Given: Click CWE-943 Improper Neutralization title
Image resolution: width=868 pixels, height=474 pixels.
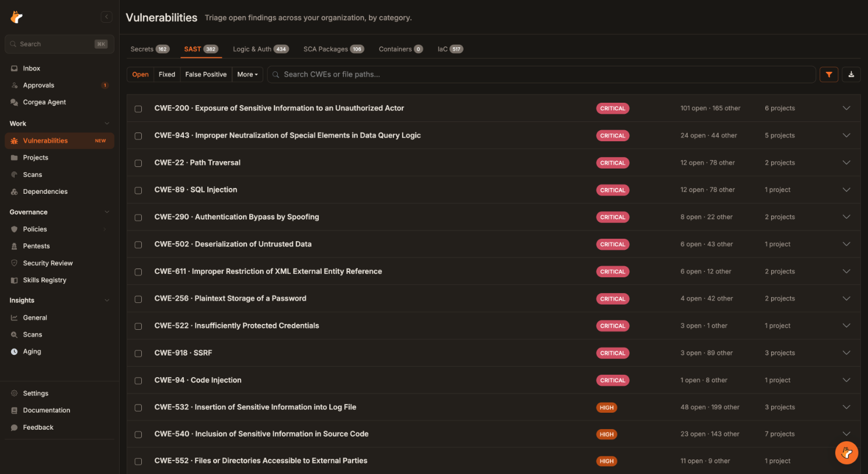Looking at the screenshot, I should (x=288, y=135).
